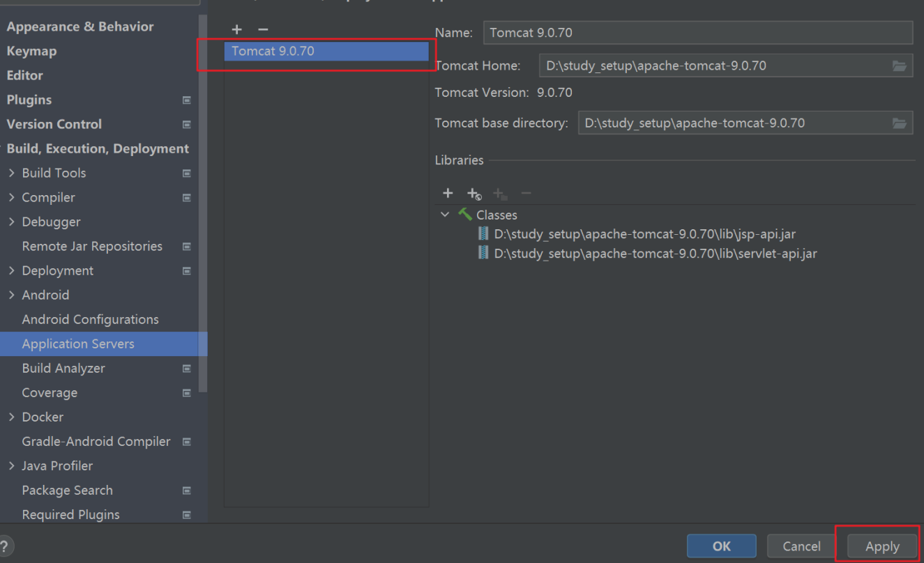Click the disabled add-to-specific-root icon in Libraries
The height and width of the screenshot is (563, 924).
pos(500,194)
